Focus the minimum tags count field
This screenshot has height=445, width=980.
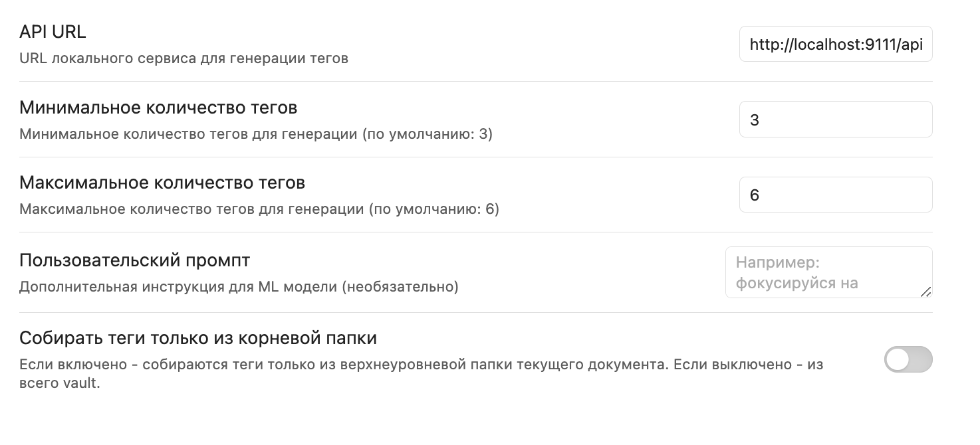(835, 120)
